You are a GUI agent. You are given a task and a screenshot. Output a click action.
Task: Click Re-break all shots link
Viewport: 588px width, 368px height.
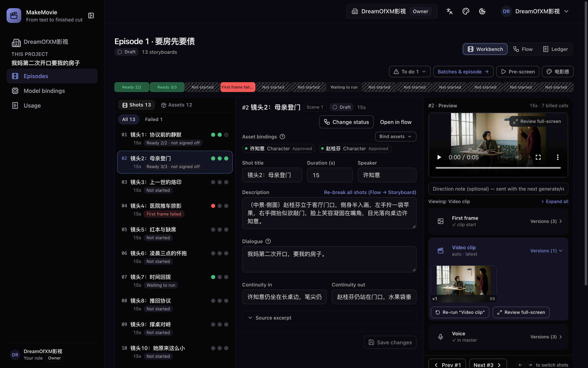coord(370,192)
